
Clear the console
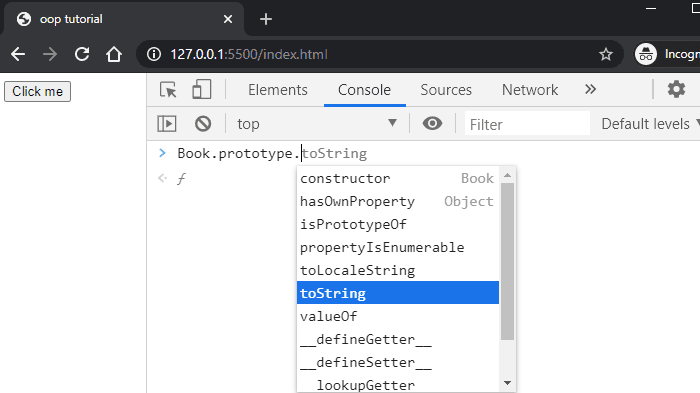(203, 124)
